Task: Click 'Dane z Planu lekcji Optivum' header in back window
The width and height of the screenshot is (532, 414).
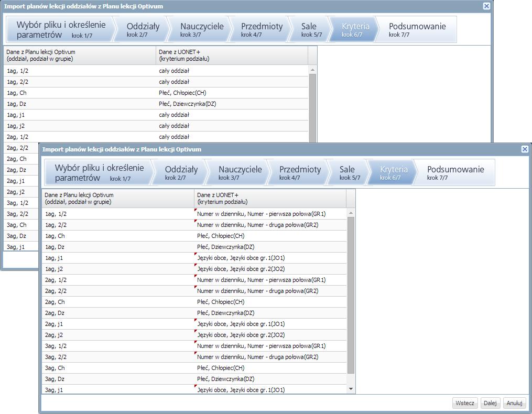Action: (x=80, y=56)
